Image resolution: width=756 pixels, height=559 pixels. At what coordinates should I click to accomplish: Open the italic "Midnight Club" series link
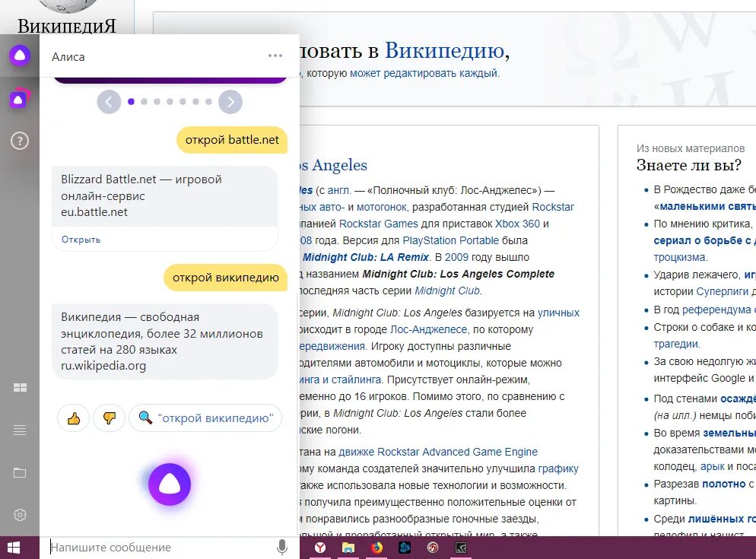447,291
